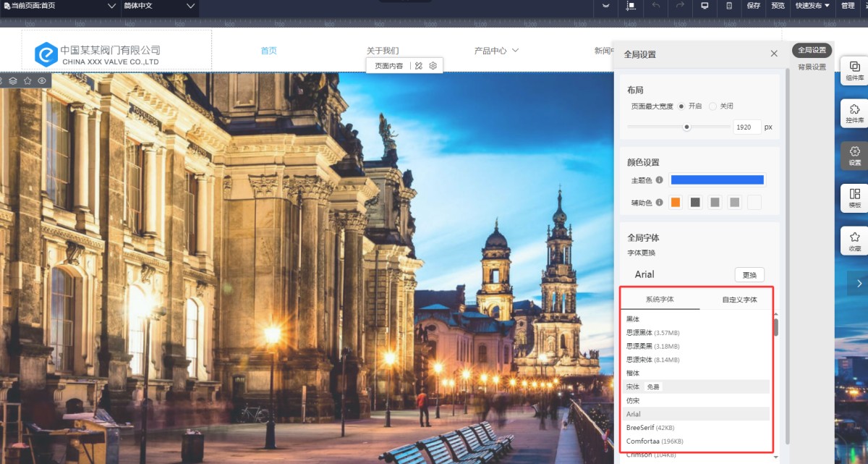Expand the 快速发布 publish dropdown
The width and height of the screenshot is (868, 464).
pyautogui.click(x=812, y=6)
